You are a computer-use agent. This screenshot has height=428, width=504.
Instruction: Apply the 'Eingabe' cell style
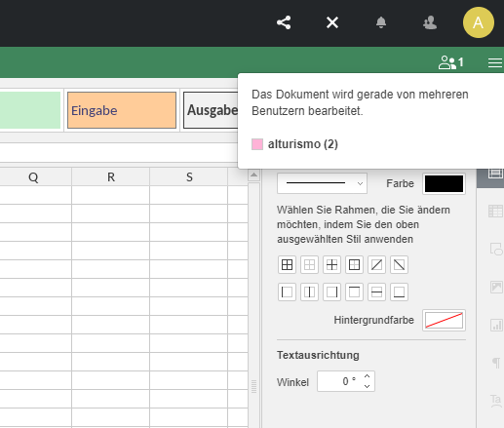tap(122, 110)
